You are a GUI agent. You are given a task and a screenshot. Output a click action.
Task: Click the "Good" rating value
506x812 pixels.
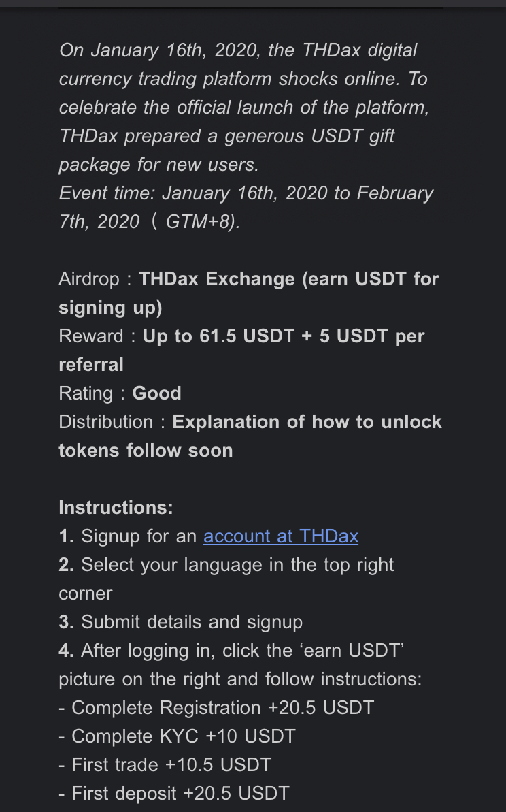tap(156, 393)
